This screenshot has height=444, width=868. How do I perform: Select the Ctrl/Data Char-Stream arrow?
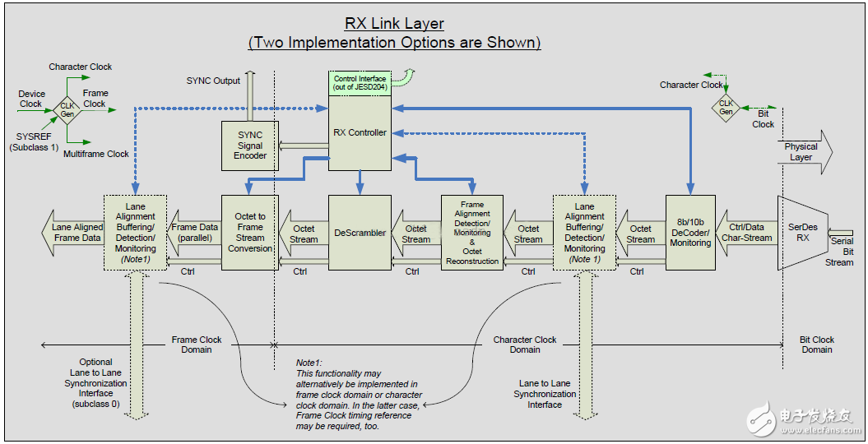(745, 233)
